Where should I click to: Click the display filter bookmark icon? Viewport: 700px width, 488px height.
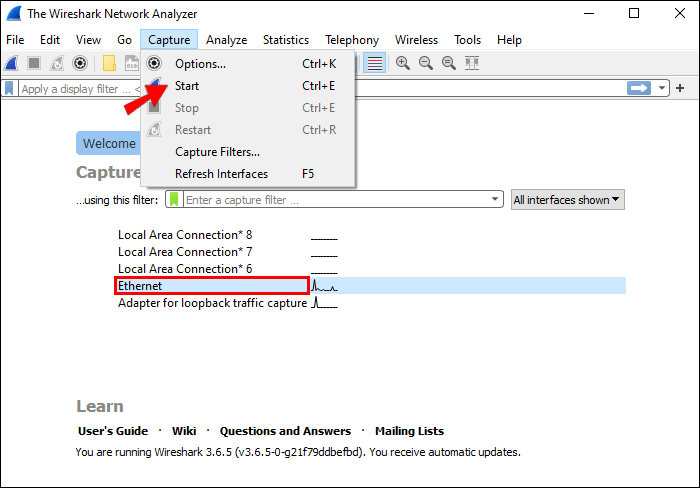(x=9, y=88)
